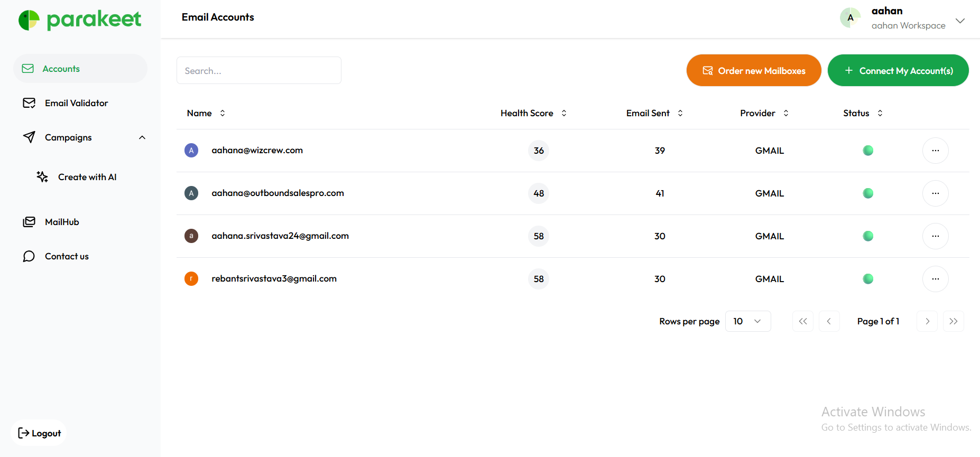This screenshot has width=980, height=457.
Task: Go to next page arrow
Action: coord(927,321)
